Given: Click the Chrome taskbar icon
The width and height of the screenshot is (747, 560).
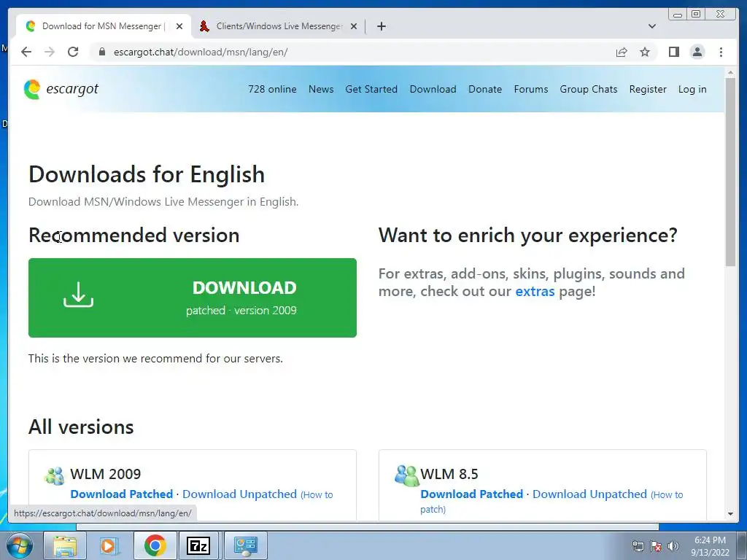Looking at the screenshot, I should 155,545.
